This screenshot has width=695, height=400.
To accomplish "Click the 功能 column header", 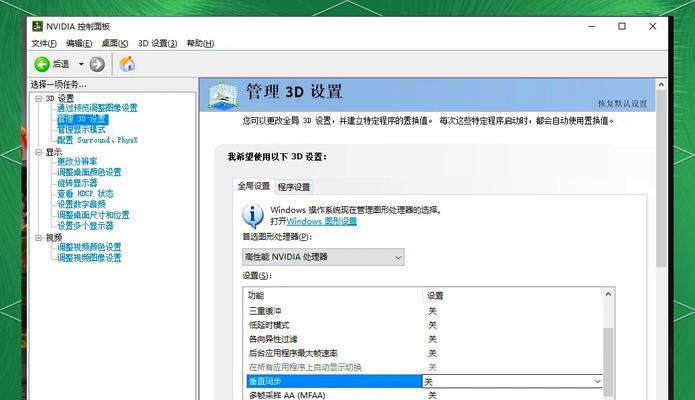I will pos(333,296).
